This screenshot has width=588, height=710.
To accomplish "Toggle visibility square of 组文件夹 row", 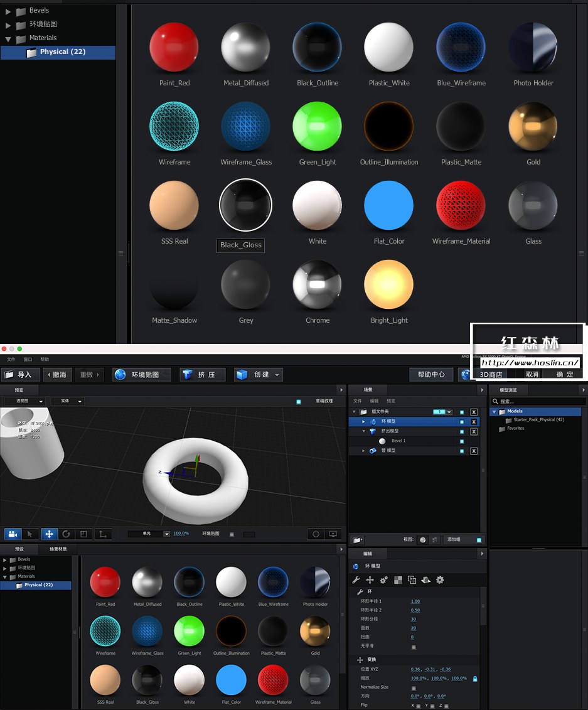I will point(462,412).
